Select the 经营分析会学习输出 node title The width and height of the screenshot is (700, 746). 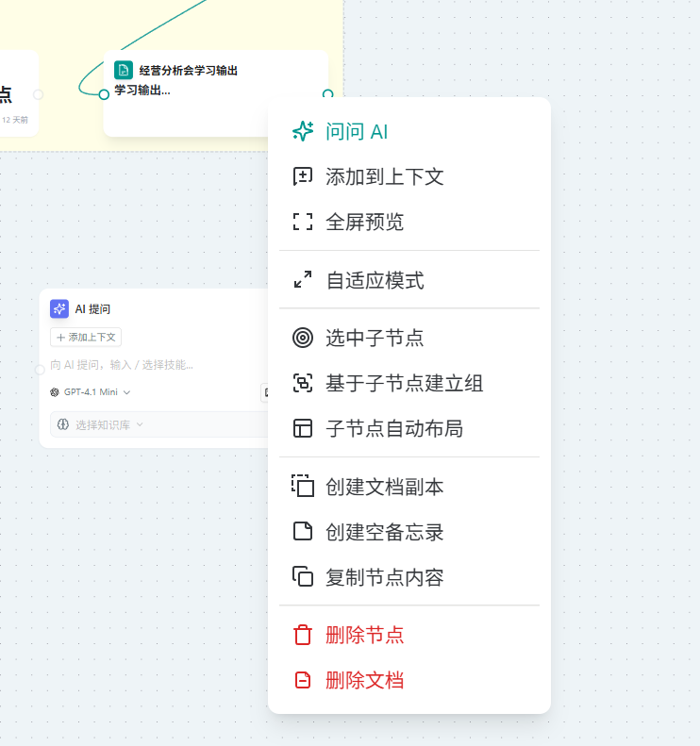189,71
